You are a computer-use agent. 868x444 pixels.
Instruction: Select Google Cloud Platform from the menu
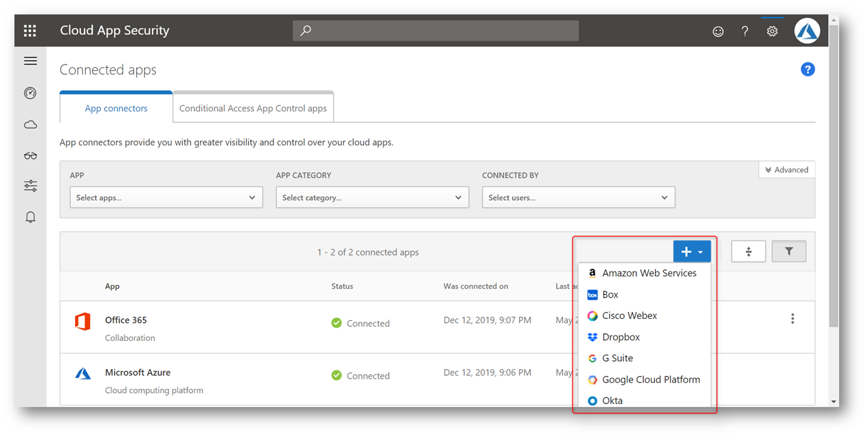[645, 379]
